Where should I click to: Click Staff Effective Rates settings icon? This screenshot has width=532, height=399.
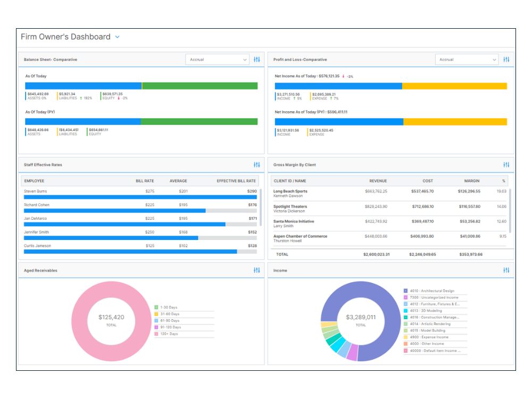(x=257, y=165)
